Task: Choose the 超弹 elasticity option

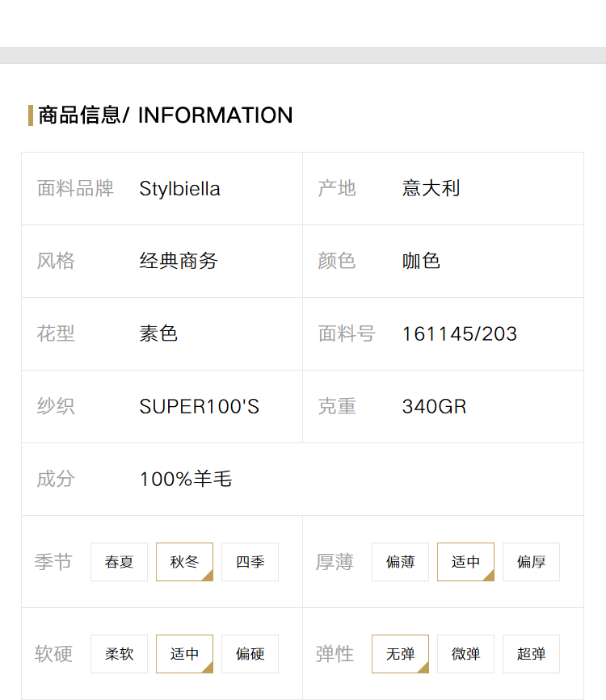Action: pyautogui.click(x=531, y=653)
